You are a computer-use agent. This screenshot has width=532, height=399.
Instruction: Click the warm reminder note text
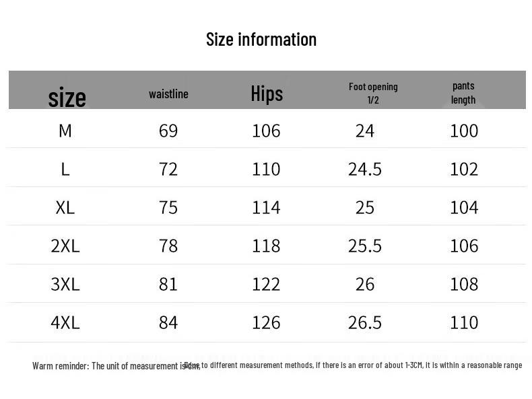pyautogui.click(x=277, y=365)
